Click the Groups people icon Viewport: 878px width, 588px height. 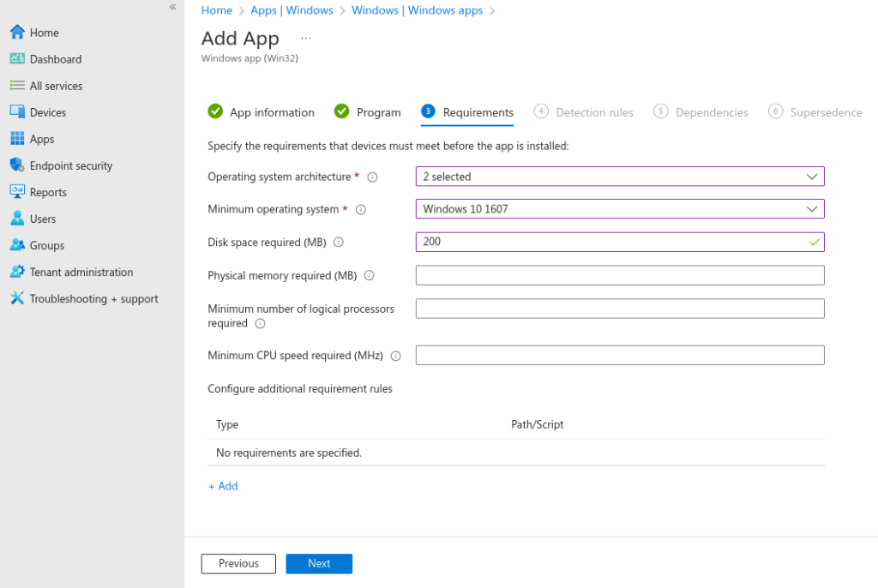click(x=17, y=245)
